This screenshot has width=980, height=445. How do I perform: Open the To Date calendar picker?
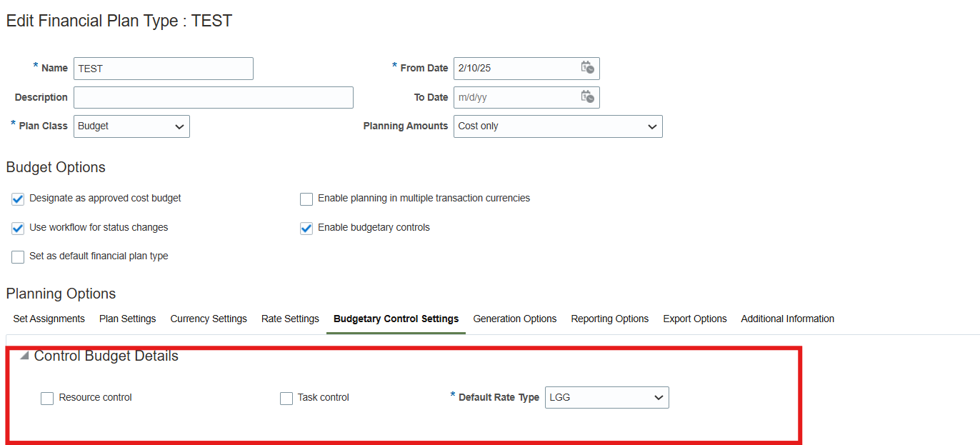(x=588, y=97)
